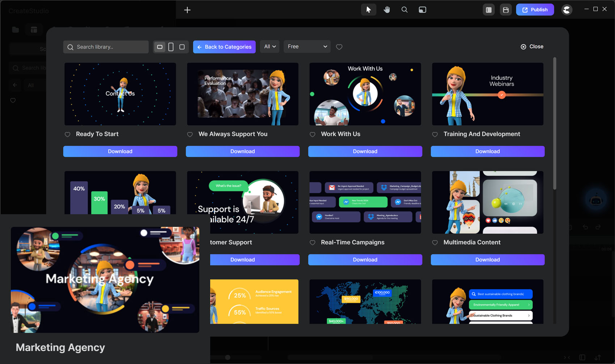Click Back to Categories button

pos(224,47)
